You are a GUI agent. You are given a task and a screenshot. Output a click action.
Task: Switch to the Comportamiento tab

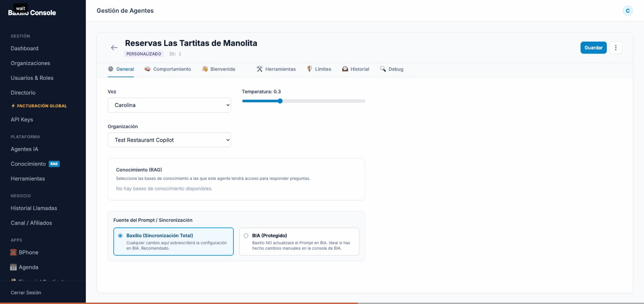168,69
